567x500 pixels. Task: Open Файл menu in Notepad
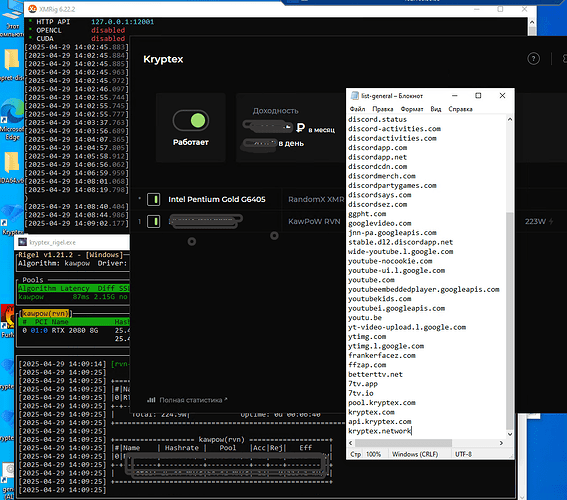coord(357,109)
